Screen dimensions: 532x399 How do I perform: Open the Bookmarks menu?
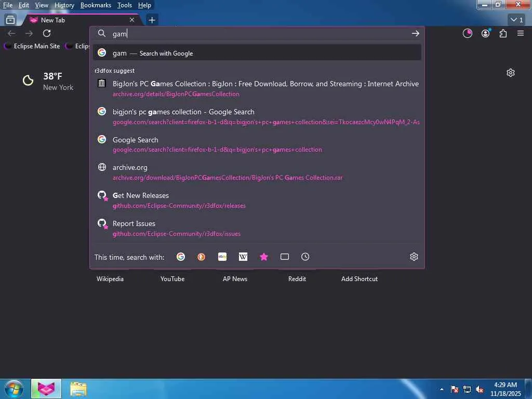(96, 5)
